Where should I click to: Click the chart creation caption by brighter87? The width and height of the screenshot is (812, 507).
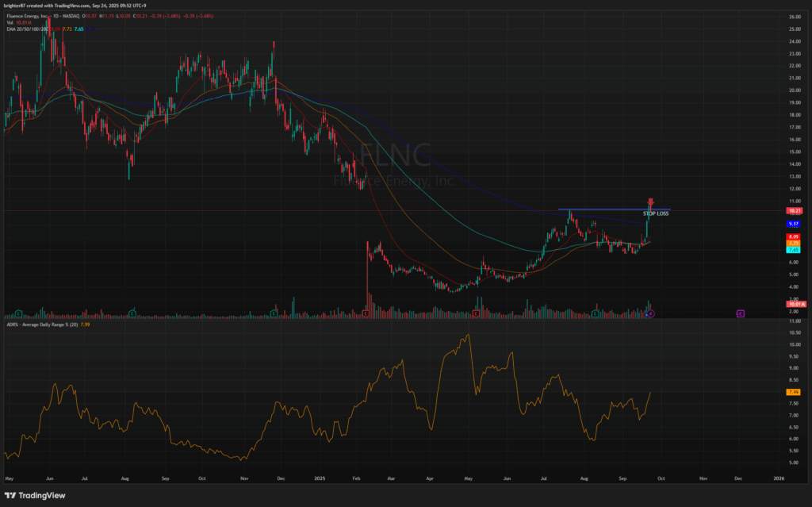click(x=75, y=6)
